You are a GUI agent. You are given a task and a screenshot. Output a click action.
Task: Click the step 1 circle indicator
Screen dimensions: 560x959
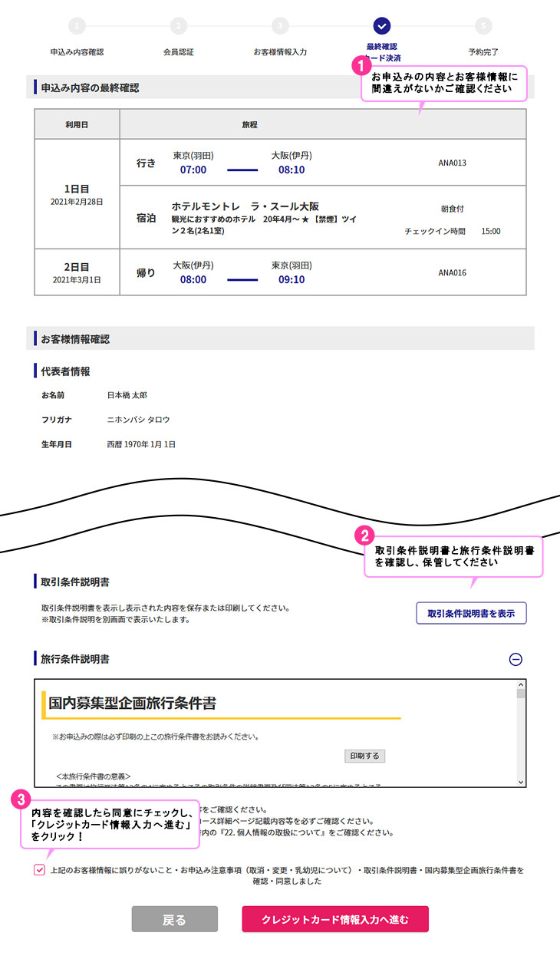(x=77, y=26)
